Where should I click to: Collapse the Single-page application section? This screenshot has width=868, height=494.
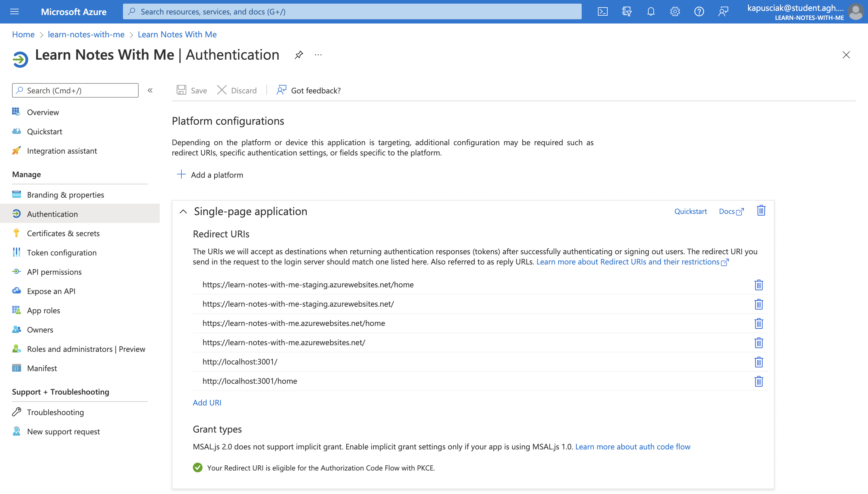click(x=183, y=211)
